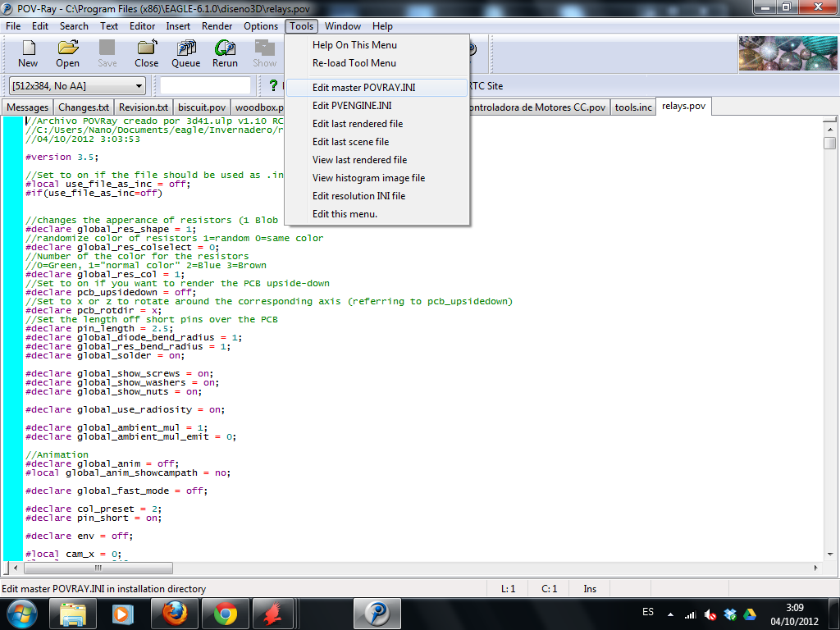Click the Close file toolbar icon

click(146, 53)
